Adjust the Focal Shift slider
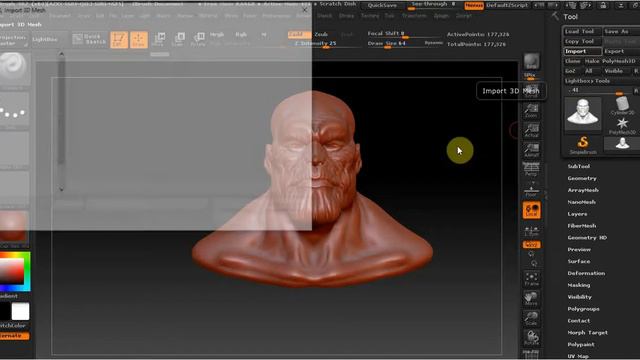The image size is (640, 360). coord(404,34)
